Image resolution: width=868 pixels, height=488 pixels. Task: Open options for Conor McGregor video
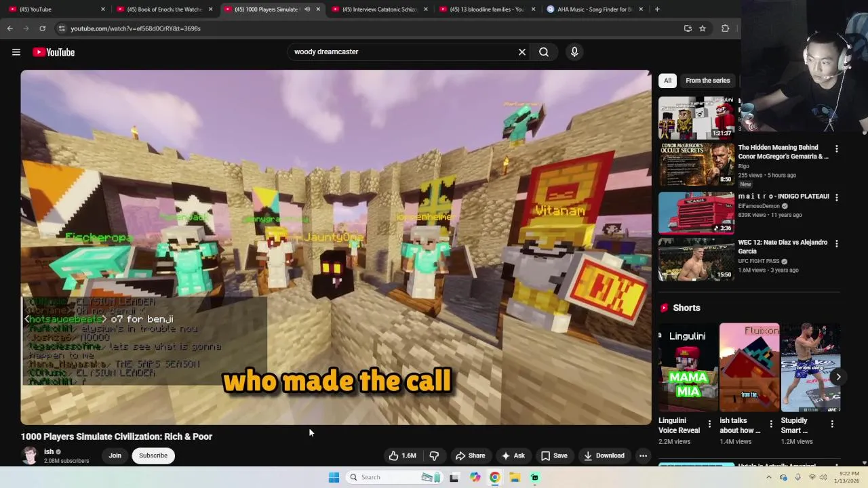tap(836, 149)
